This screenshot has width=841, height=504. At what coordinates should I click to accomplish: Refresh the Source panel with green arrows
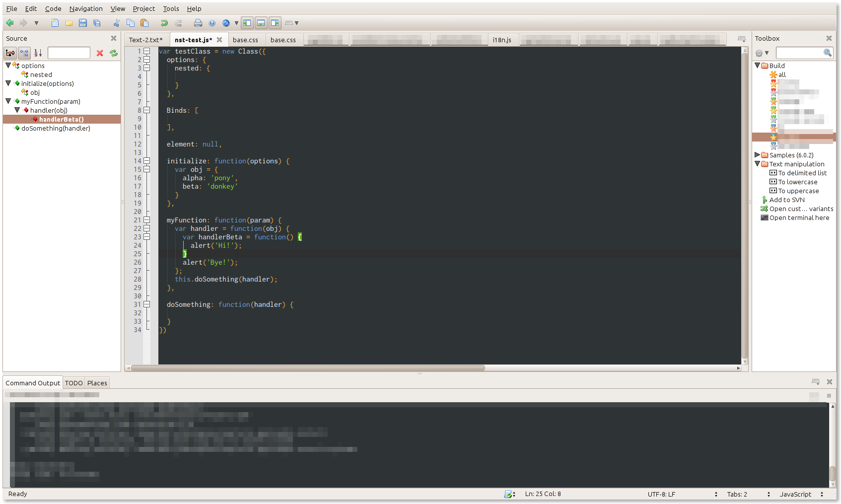[114, 53]
